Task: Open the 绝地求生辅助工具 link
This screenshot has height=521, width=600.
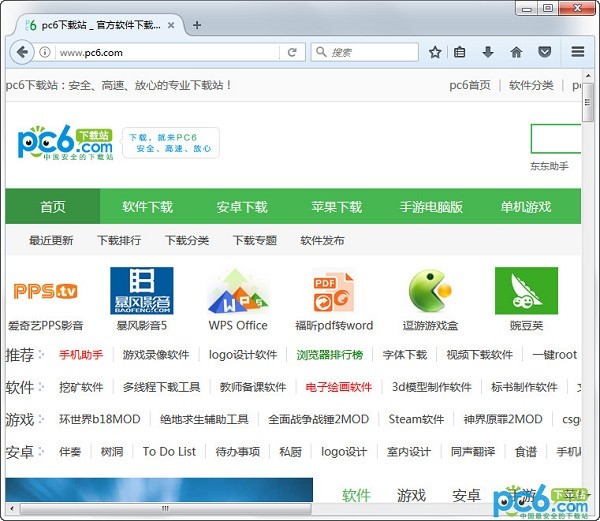Action: tap(204, 419)
